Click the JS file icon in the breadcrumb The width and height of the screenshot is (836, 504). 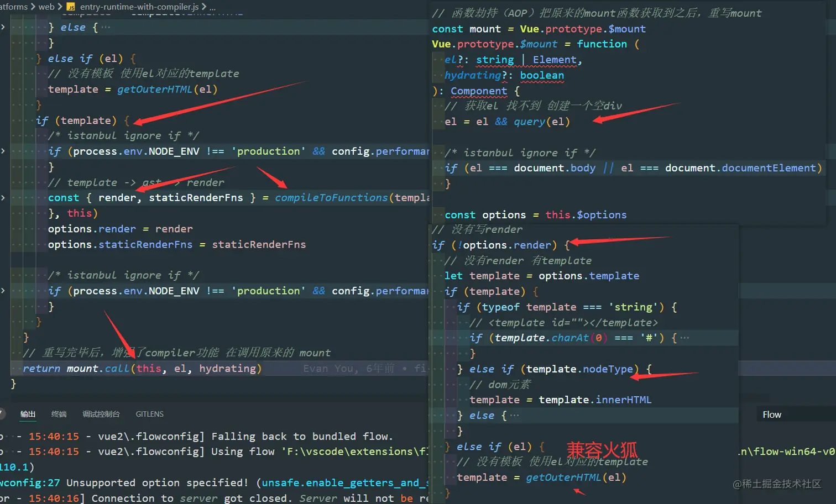(x=71, y=7)
